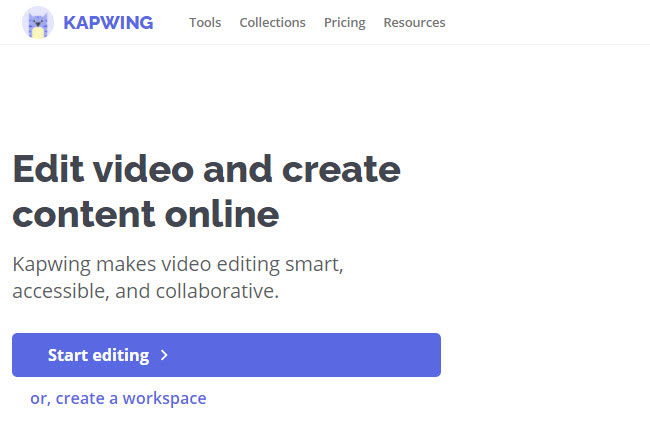Screen dimensions: 650x430
Task: Click the Kapwing cat logo icon
Action: (x=38, y=22)
